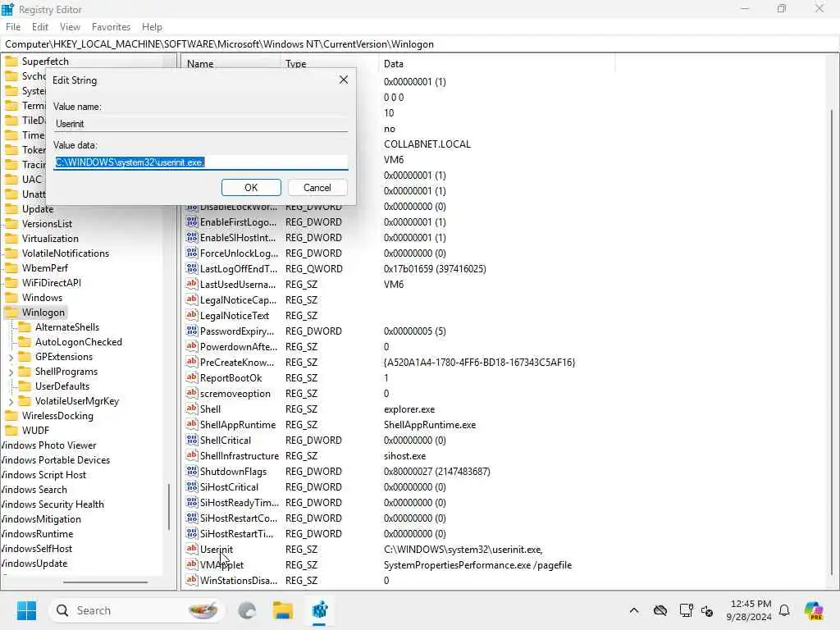Cancel the Edit String dialog
The image size is (840, 630).
point(317,188)
